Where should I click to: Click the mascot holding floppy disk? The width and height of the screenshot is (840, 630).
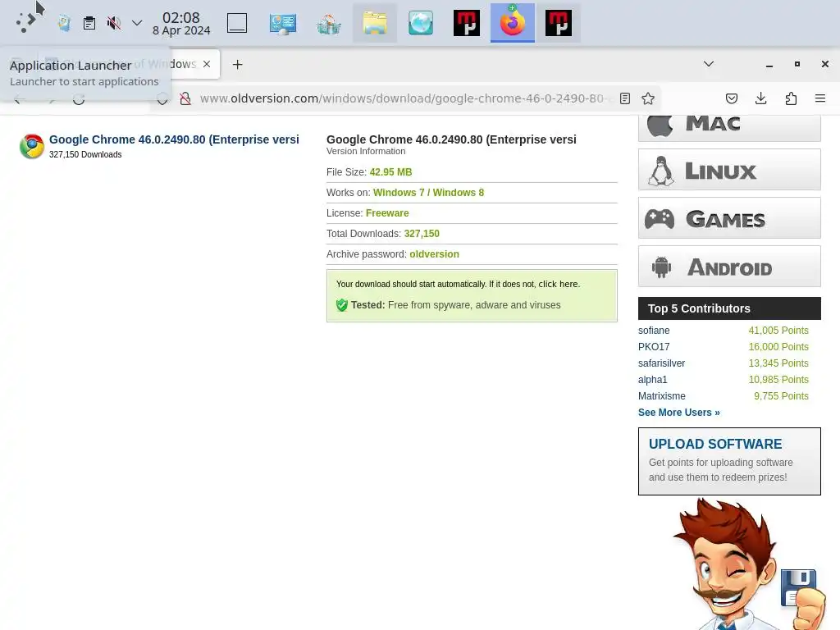click(749, 564)
